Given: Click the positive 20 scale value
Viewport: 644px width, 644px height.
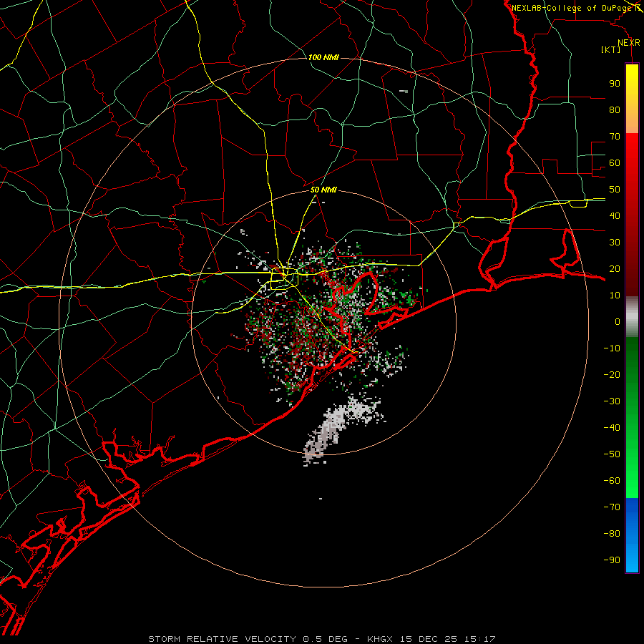Looking at the screenshot, I should tap(615, 268).
